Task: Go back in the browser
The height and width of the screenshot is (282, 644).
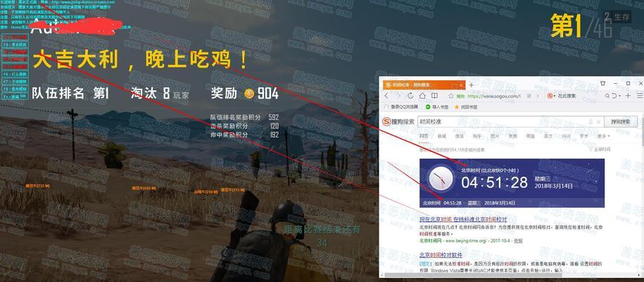Action: pos(386,95)
